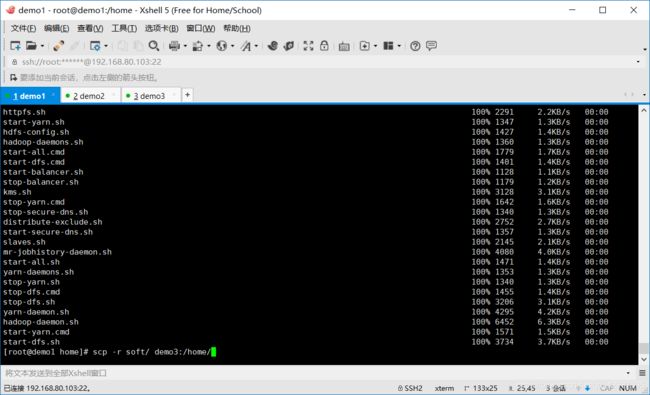650x395 pixels.
Task: Click the distribute-exclude.sh line
Action: click(53, 222)
